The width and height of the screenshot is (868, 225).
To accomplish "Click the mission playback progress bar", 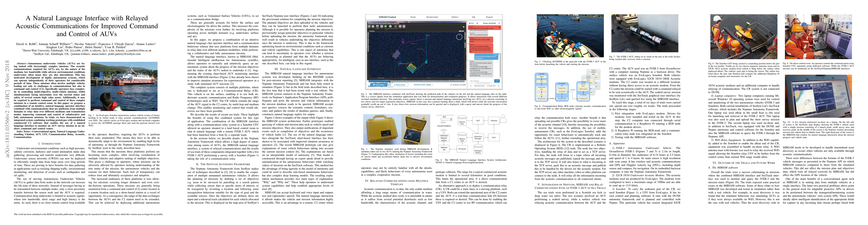I will coord(416,81).
